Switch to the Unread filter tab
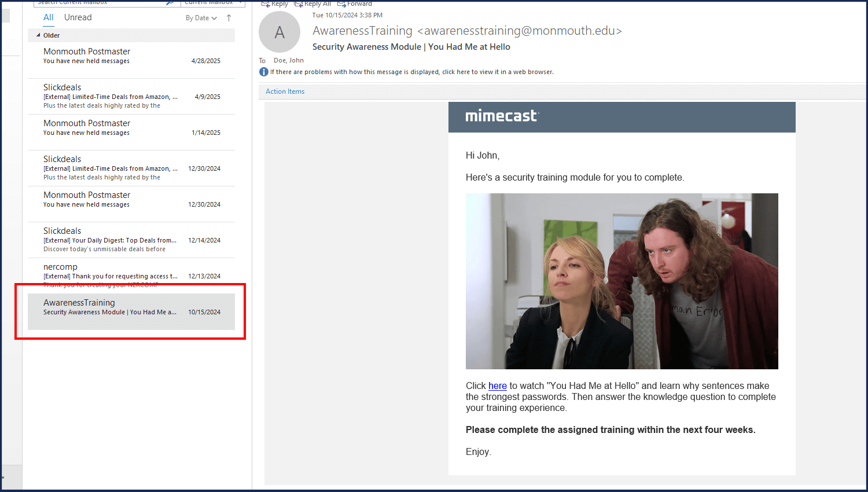The width and height of the screenshot is (868, 492). coord(78,17)
